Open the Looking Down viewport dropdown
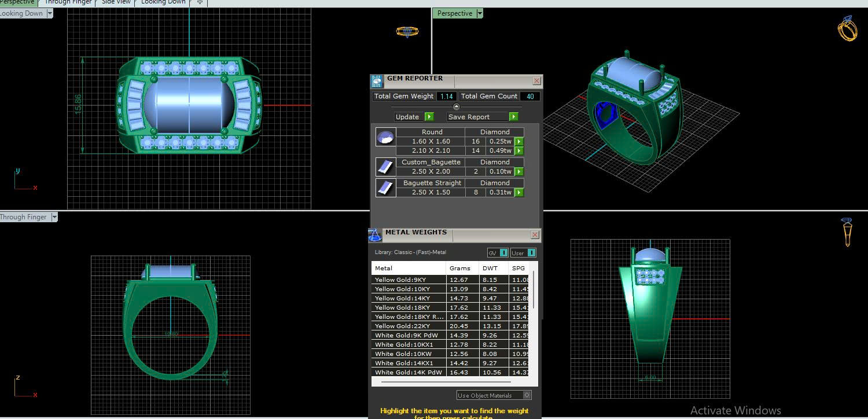The height and width of the screenshot is (419, 868). coord(49,13)
